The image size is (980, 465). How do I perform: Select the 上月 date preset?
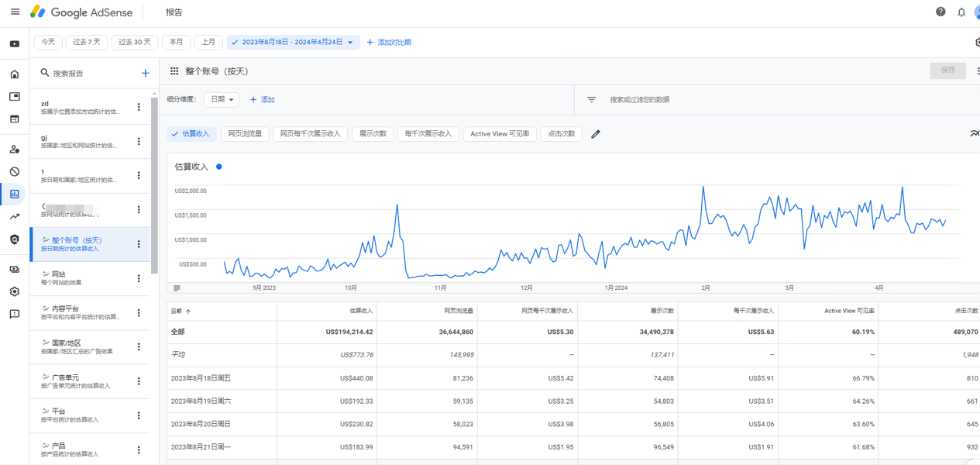click(208, 42)
